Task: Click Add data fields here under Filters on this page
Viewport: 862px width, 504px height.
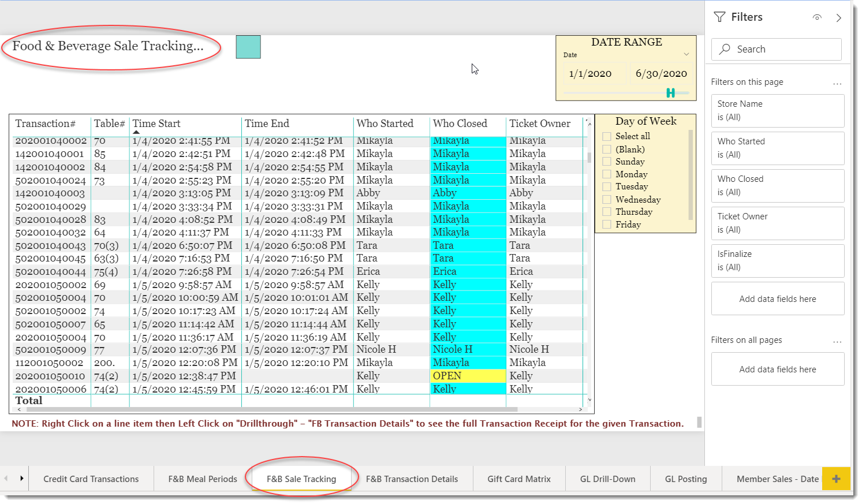Action: click(x=778, y=299)
